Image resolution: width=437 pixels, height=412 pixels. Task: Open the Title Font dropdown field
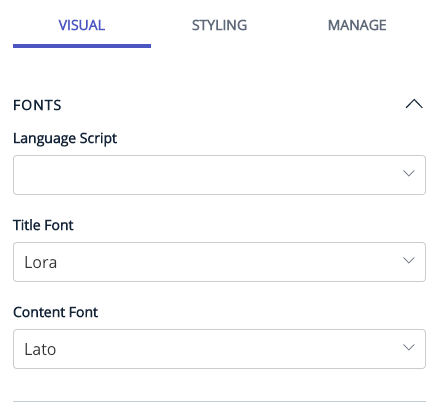(x=219, y=262)
